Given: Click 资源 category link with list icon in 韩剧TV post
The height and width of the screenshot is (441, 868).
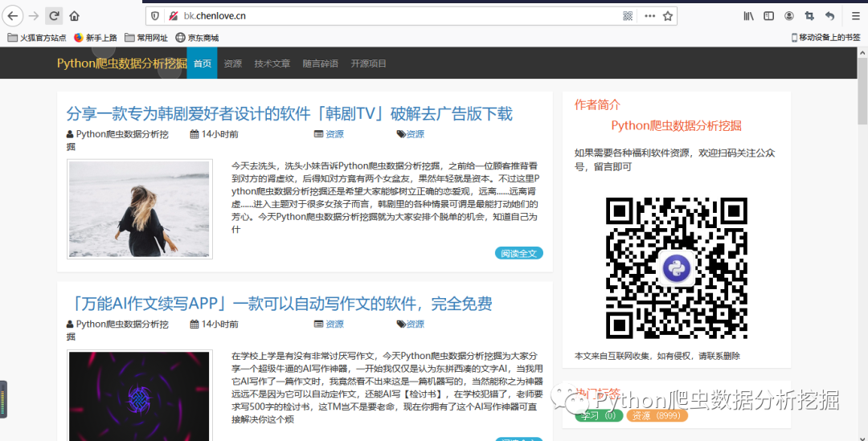Looking at the screenshot, I should 334,134.
